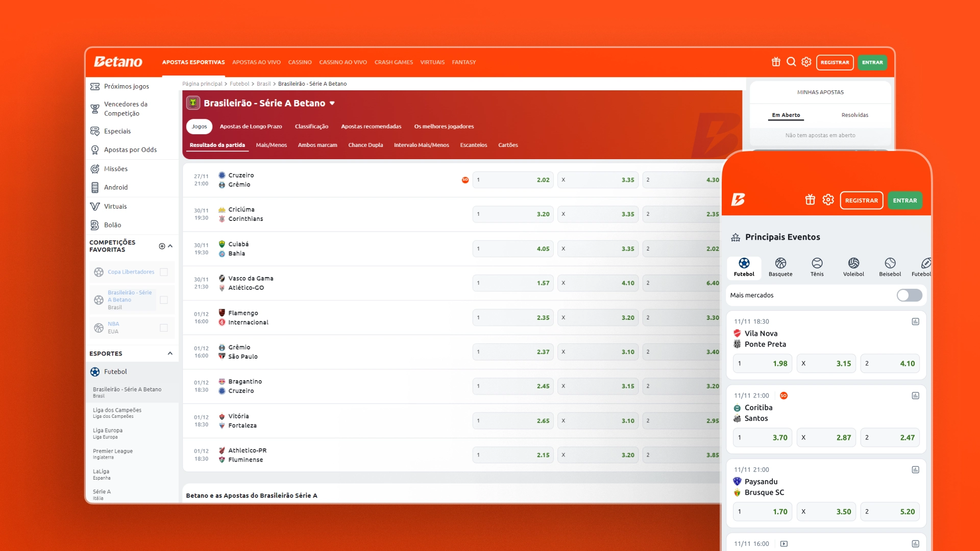980x551 pixels.
Task: Click the Missões target icon
Action: pos(95,169)
